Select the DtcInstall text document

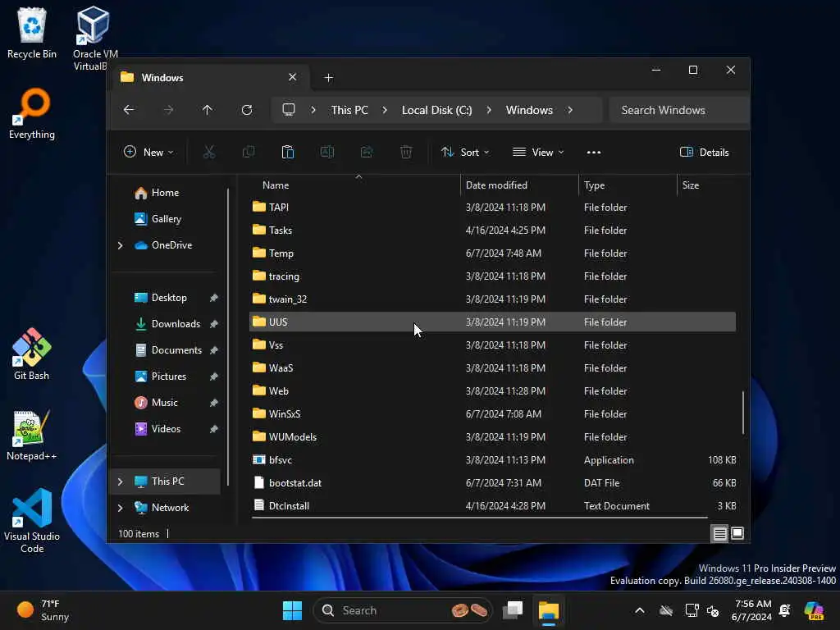click(x=492, y=505)
